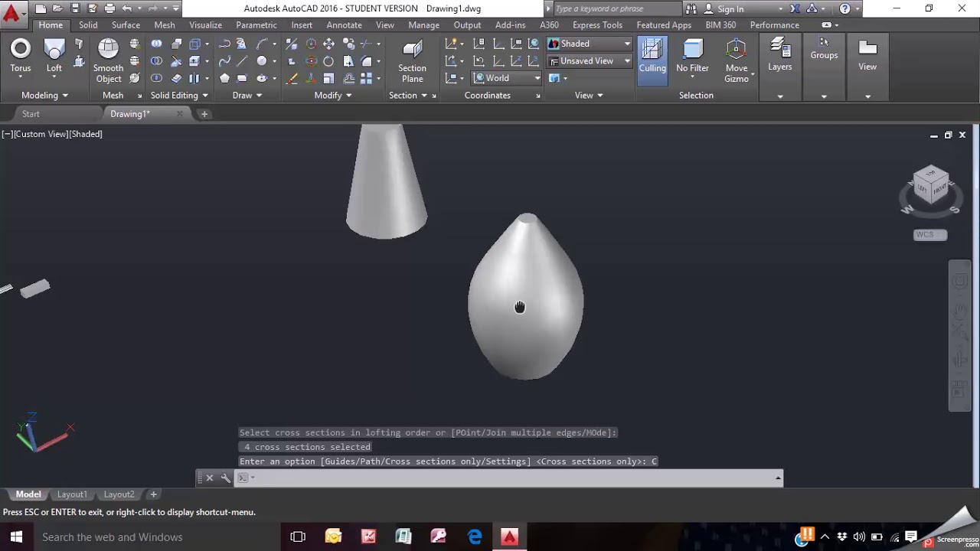Create a new drawing tab with the plus button
980x551 pixels.
pos(204,114)
